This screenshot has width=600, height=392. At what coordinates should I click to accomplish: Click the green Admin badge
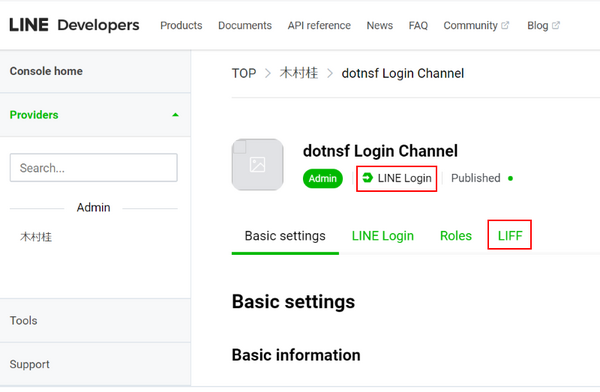point(323,178)
